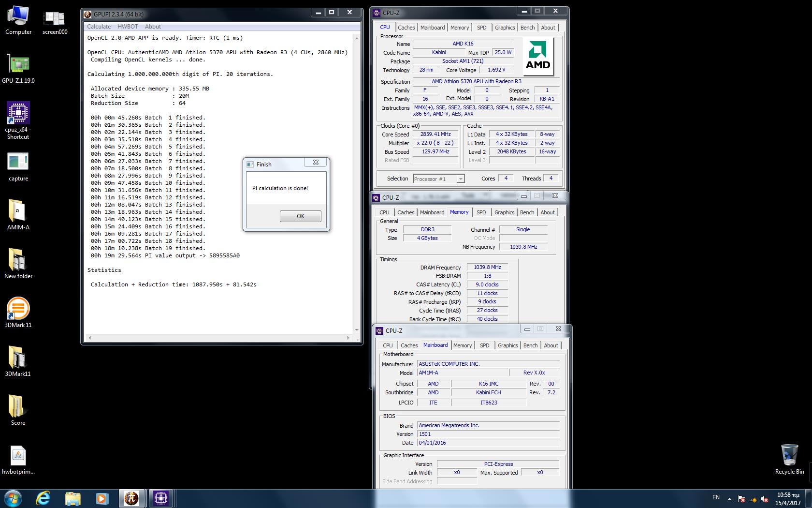The image size is (812, 508).
Task: Open the Recycle Bin
Action: click(789, 460)
